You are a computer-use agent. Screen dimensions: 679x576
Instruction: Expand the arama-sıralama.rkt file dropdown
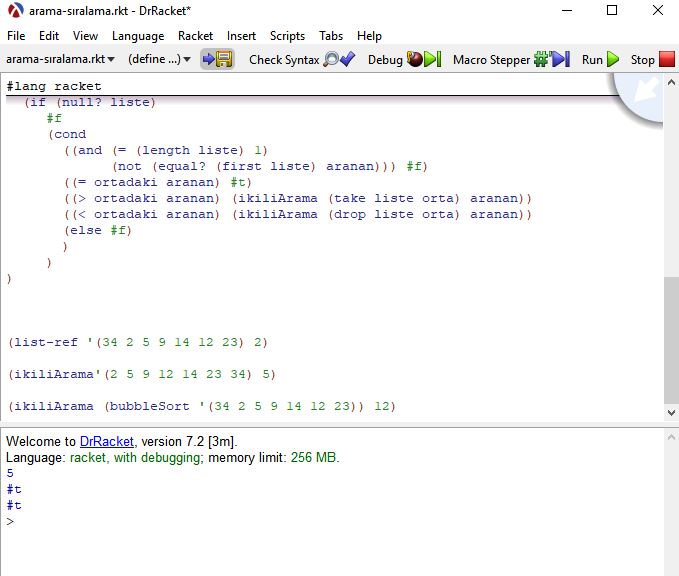(61, 59)
